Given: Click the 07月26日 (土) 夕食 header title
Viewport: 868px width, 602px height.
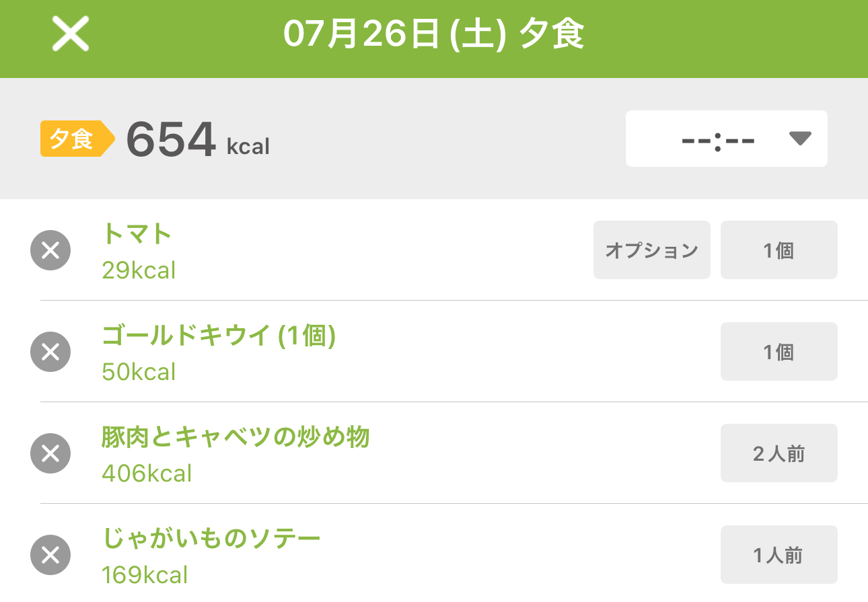Looking at the screenshot, I should tap(434, 35).
